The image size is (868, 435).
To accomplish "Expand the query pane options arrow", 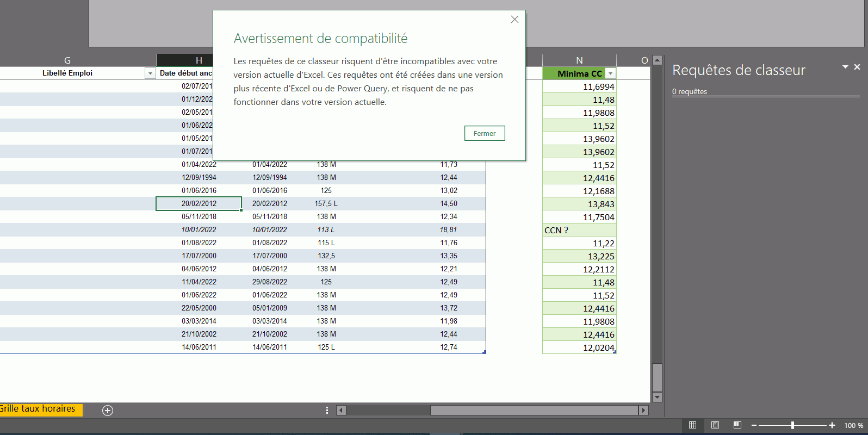I will point(845,67).
